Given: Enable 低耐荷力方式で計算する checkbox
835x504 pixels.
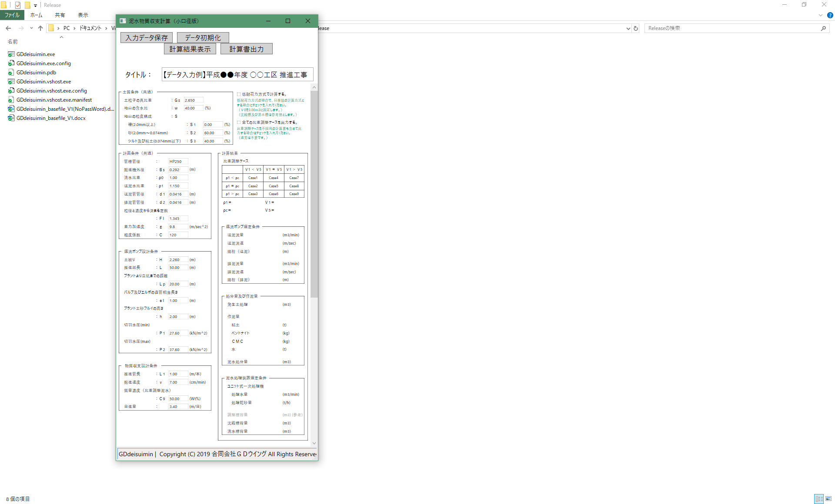Looking at the screenshot, I should tap(239, 94).
